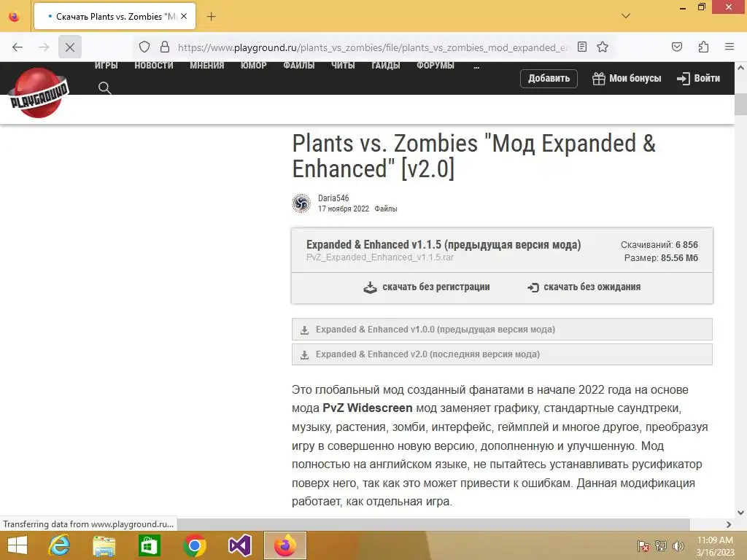Open the Windows Store taskbar icon
The width and height of the screenshot is (747, 560).
(149, 545)
